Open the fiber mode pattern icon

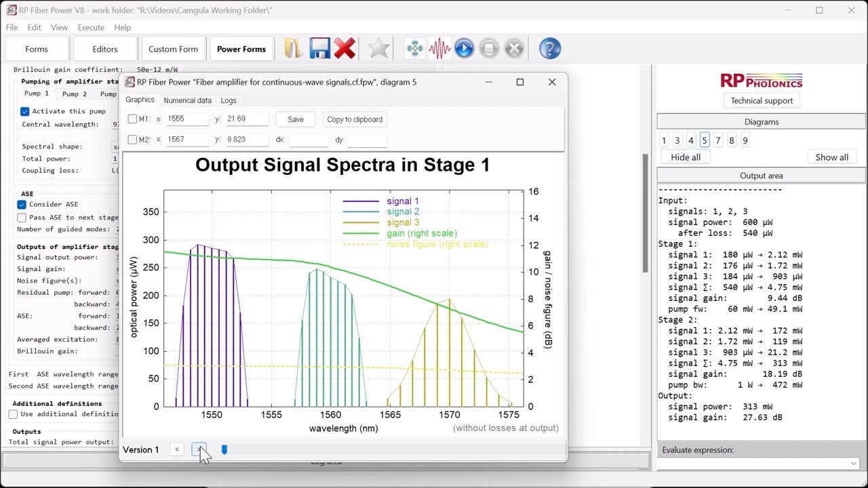(x=414, y=49)
